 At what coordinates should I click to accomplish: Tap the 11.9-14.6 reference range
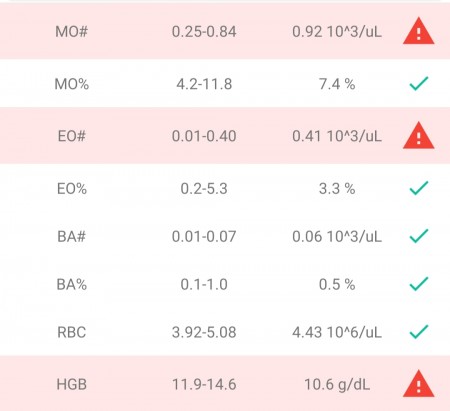(204, 384)
